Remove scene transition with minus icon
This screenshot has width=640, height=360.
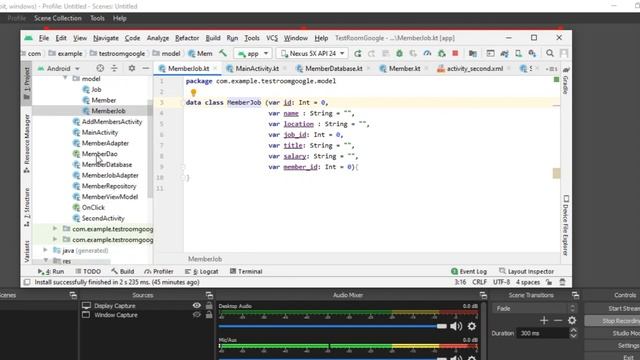[558, 320]
